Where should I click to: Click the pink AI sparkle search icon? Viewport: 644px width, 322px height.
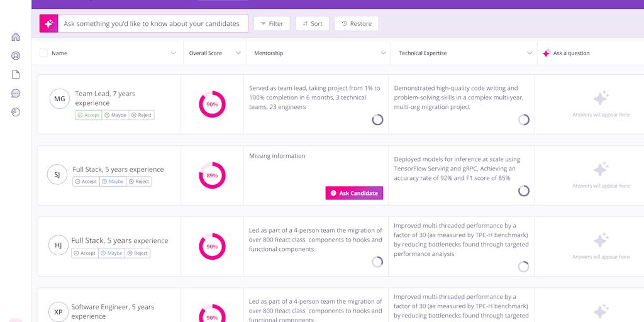48,24
